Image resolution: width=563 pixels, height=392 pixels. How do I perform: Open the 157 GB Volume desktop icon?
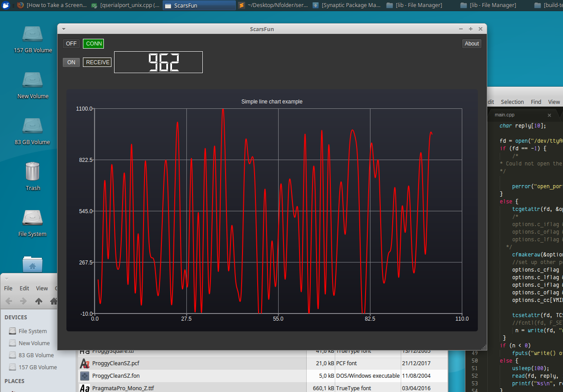33,35
